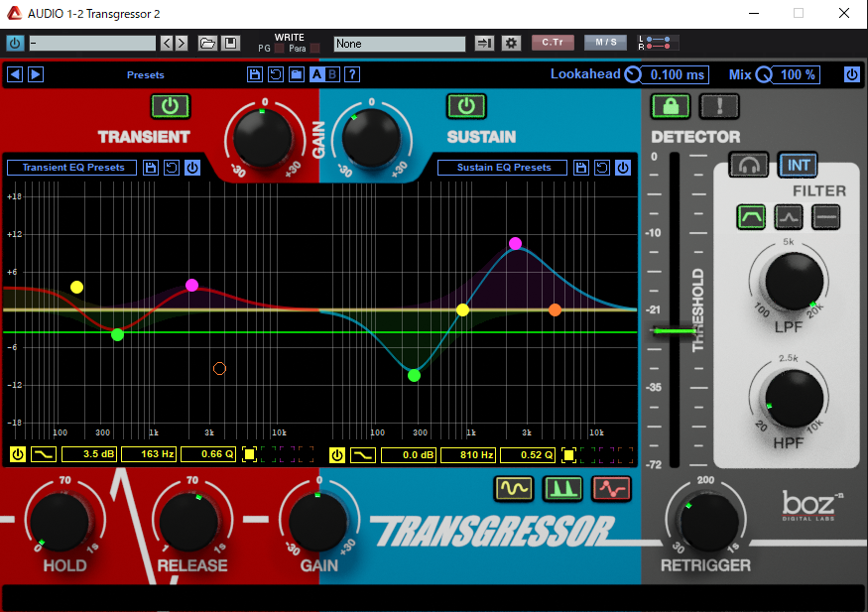Click the C.Tr button
Viewport: 868px width, 612px height.
click(553, 43)
